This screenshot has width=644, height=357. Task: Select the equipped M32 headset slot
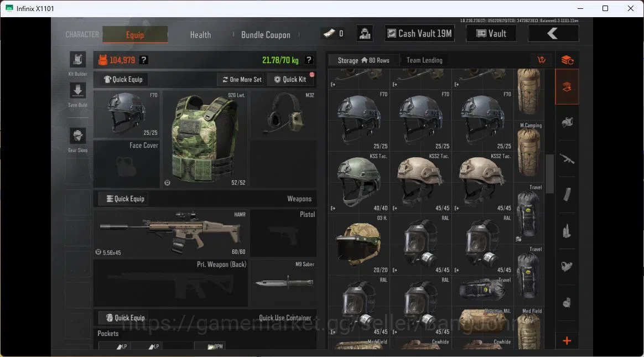click(x=283, y=116)
